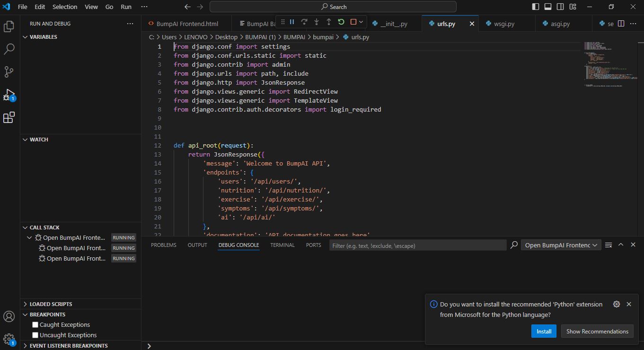Enable the Caught Exceptions checkbox
This screenshot has width=644, height=350.
tap(35, 325)
